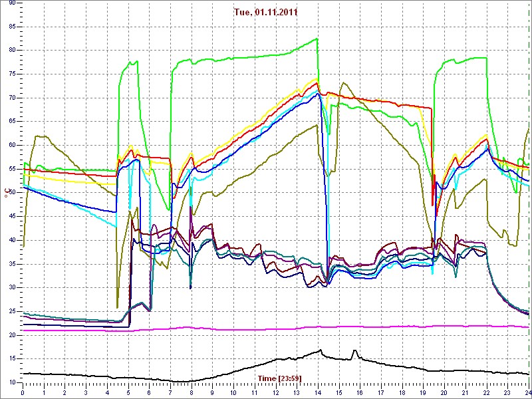The width and height of the screenshot is (532, 399).
Task: Select the y-axis value label '85'
Action: pos(13,27)
